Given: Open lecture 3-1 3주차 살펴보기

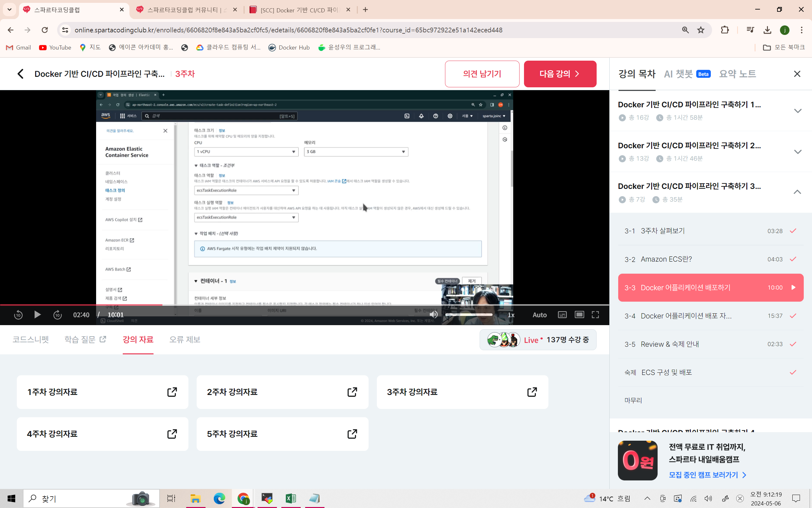Looking at the screenshot, I should [x=711, y=231].
